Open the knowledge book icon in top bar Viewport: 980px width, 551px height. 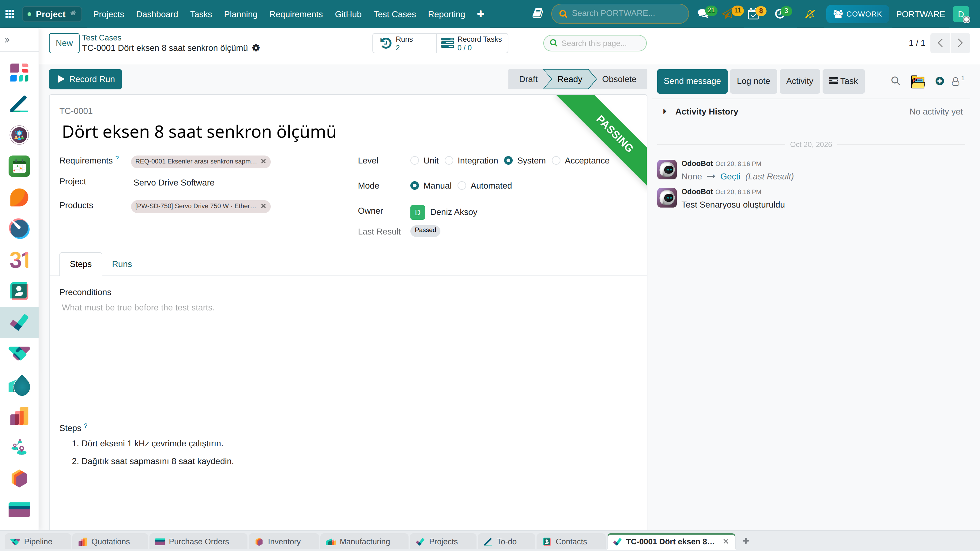(x=537, y=14)
